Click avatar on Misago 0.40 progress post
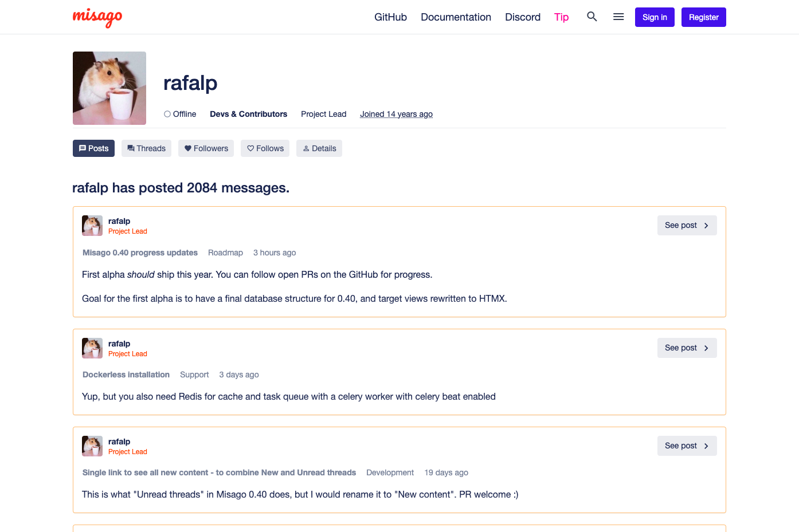 pyautogui.click(x=92, y=226)
